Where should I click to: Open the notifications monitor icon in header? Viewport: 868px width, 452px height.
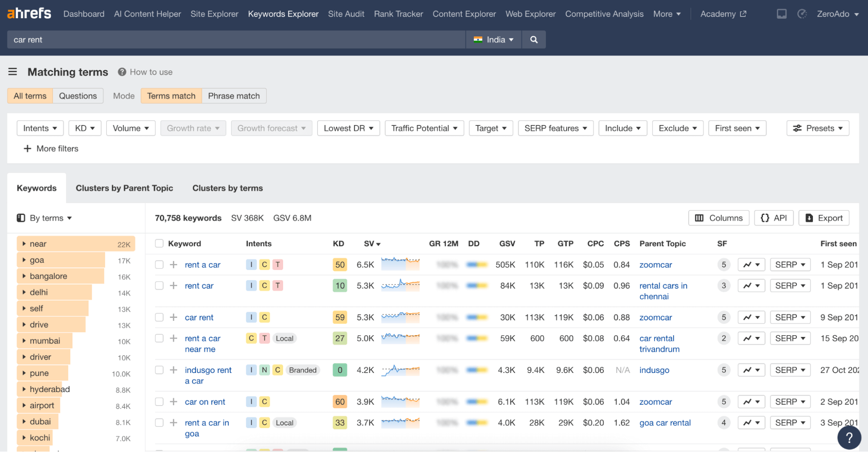click(x=782, y=14)
